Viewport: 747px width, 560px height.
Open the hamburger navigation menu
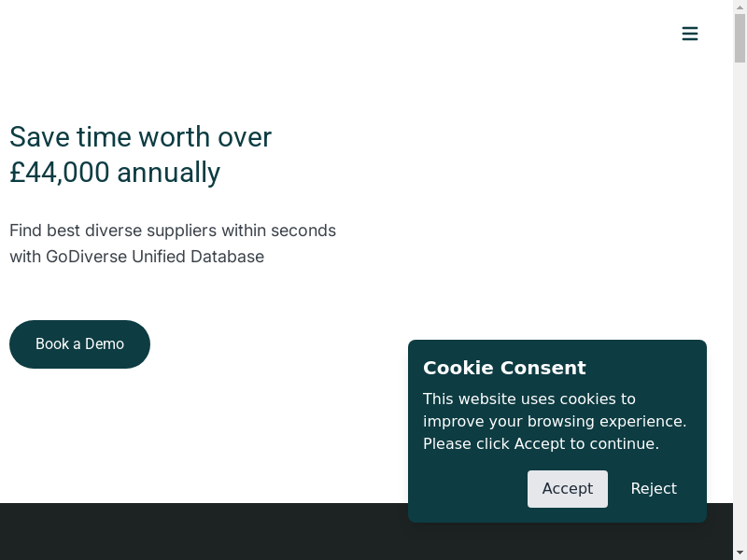pos(690,35)
